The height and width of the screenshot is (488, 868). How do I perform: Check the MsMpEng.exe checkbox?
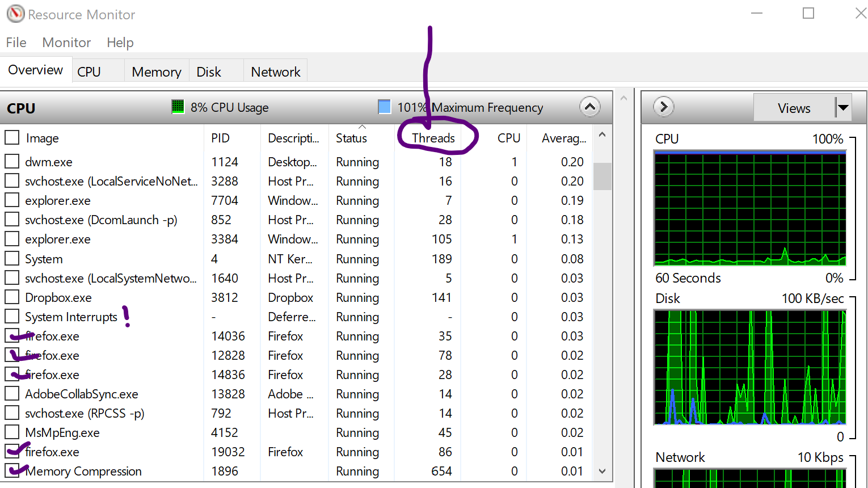pyautogui.click(x=12, y=432)
